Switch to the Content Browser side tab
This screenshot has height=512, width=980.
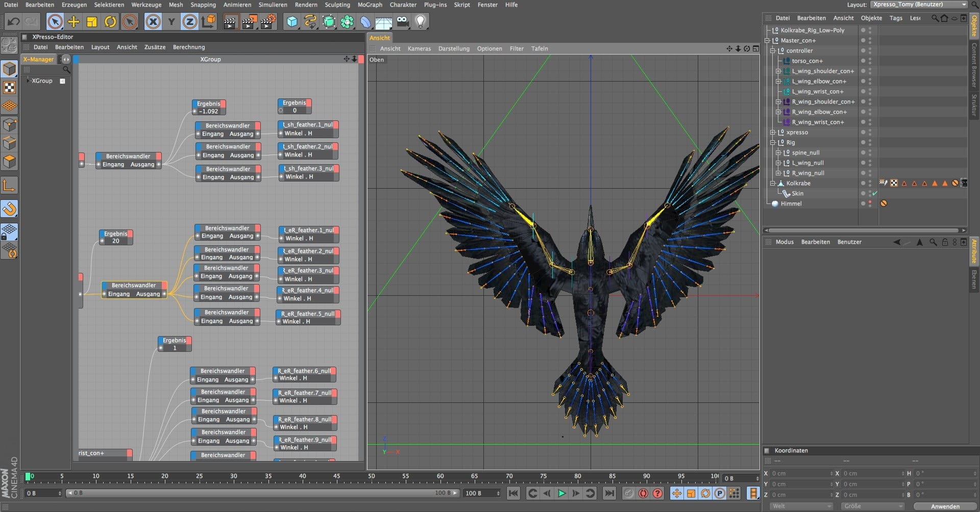[974, 65]
